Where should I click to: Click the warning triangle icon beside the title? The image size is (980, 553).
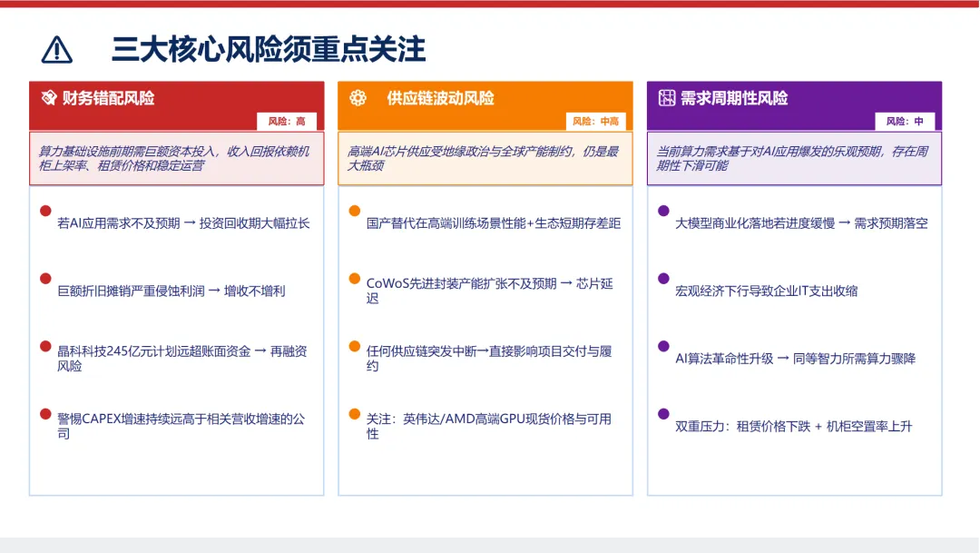(x=57, y=50)
